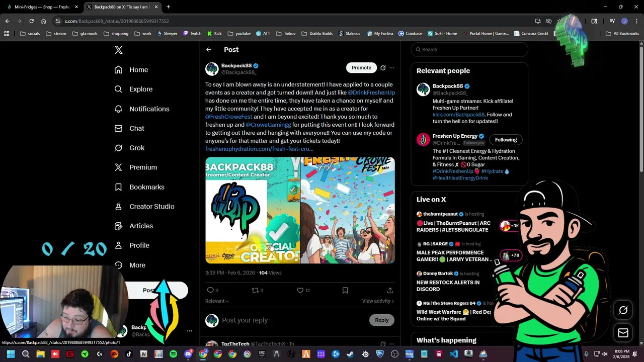Open the Twitch bookmark

coord(192,34)
